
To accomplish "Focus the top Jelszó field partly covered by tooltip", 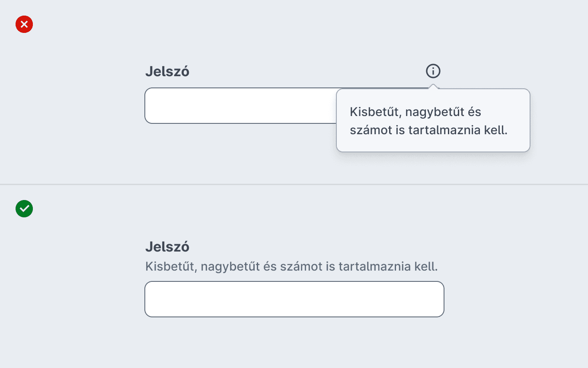I will (x=240, y=106).
